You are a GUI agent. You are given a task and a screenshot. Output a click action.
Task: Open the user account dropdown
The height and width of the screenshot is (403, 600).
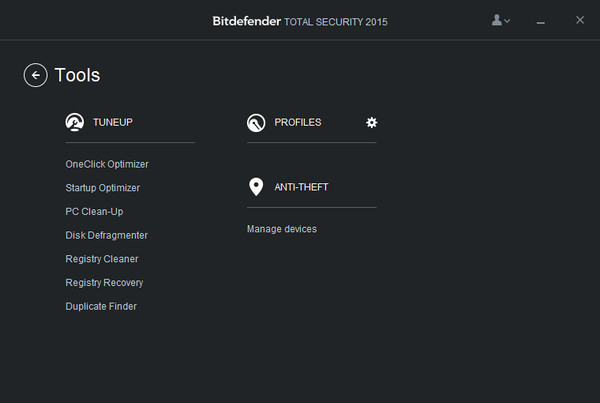[500, 20]
